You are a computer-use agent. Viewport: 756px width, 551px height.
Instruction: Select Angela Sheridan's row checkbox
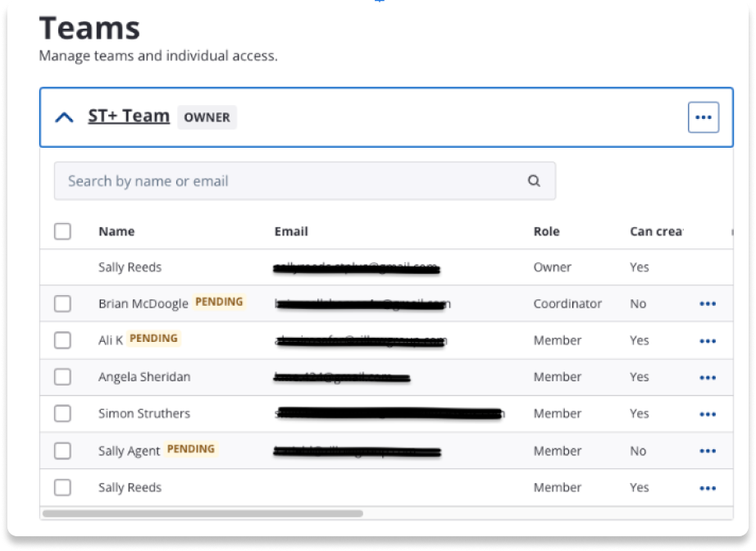[63, 377]
